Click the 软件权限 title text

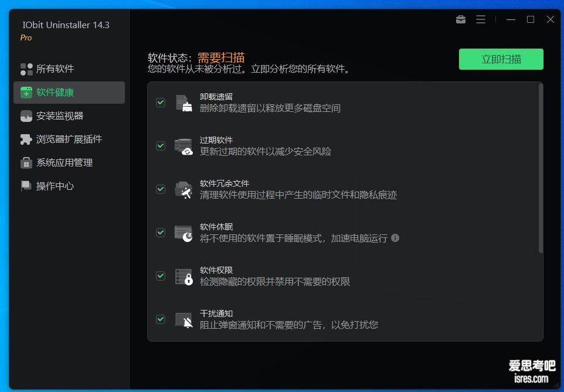point(216,270)
